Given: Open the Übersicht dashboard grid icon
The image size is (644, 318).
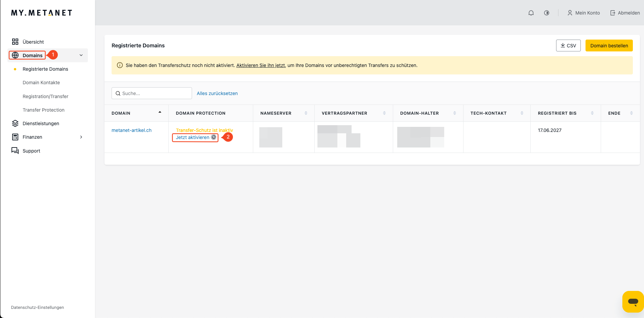Looking at the screenshot, I should tap(15, 42).
